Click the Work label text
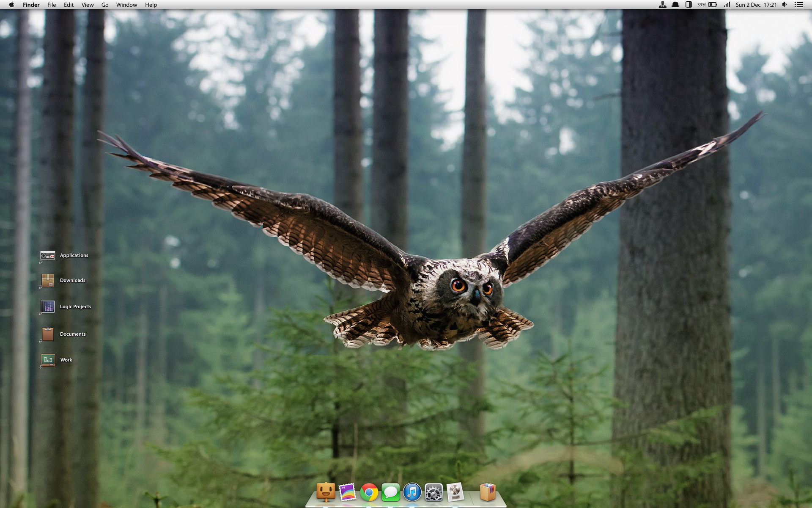The image size is (812, 508). (x=66, y=360)
